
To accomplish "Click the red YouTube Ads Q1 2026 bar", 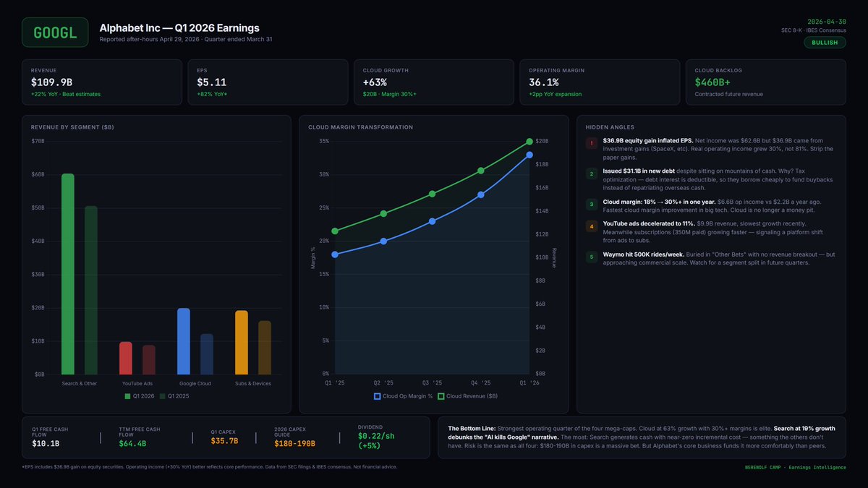I will [x=126, y=358].
